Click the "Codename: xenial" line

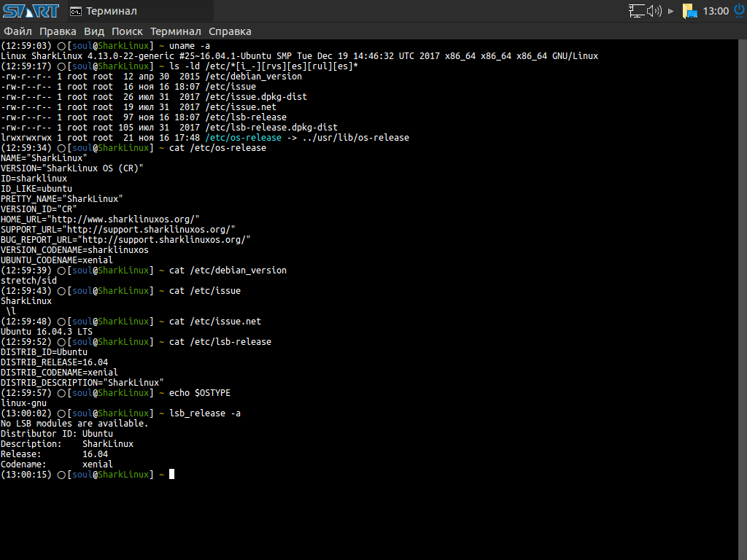(x=57, y=464)
